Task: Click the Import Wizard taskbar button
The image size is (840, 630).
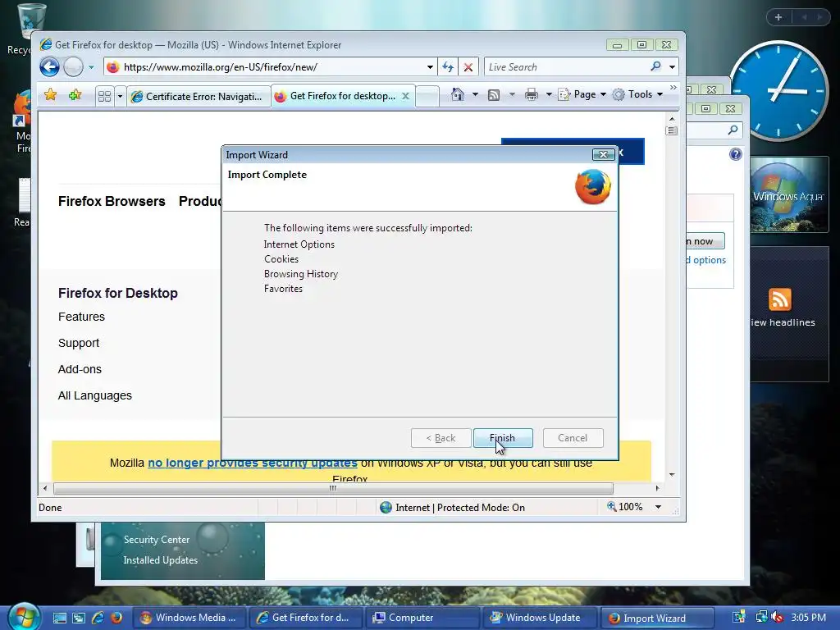Action: pos(657,618)
